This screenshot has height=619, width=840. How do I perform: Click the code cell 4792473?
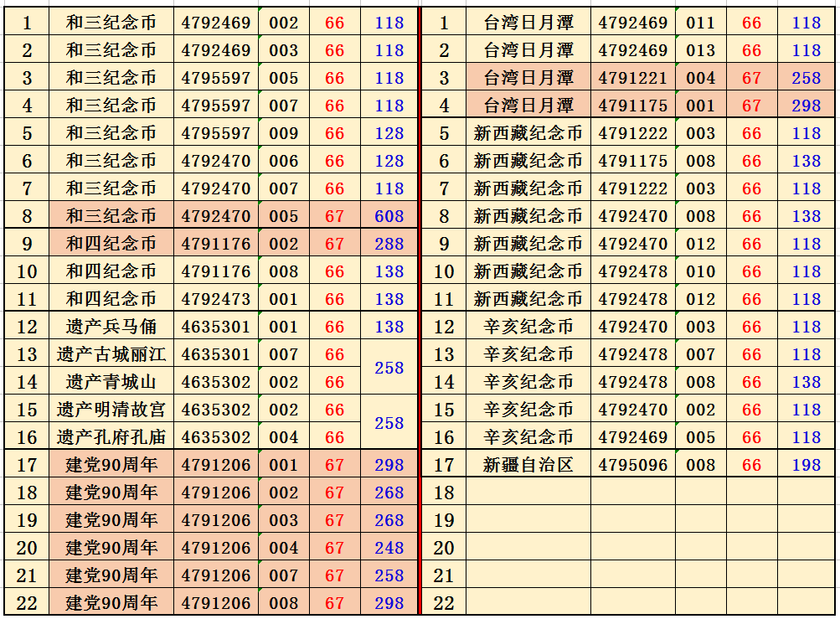tap(215, 299)
